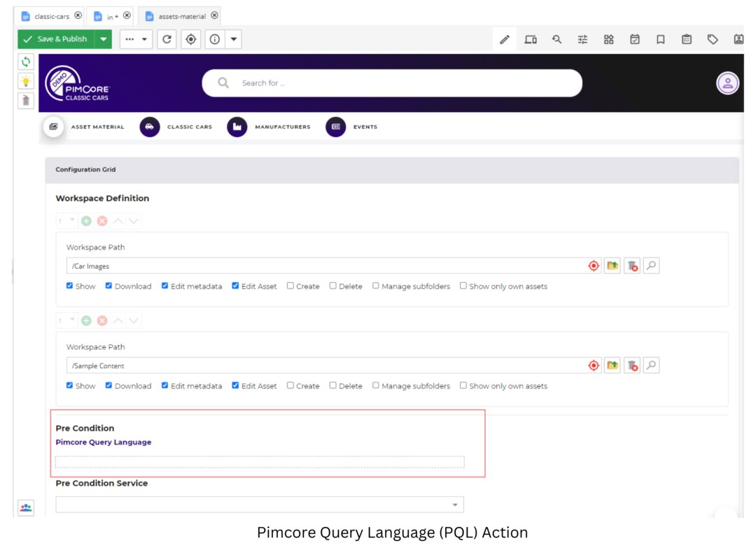Click the people icon at bottom left
This screenshot has height=546, width=756.
point(26,507)
